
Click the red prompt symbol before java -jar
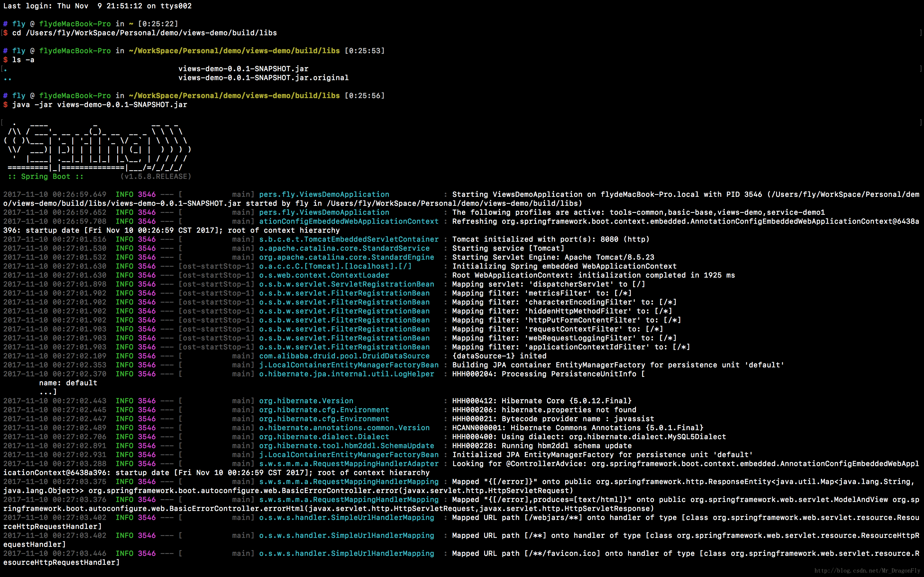[x=5, y=105]
